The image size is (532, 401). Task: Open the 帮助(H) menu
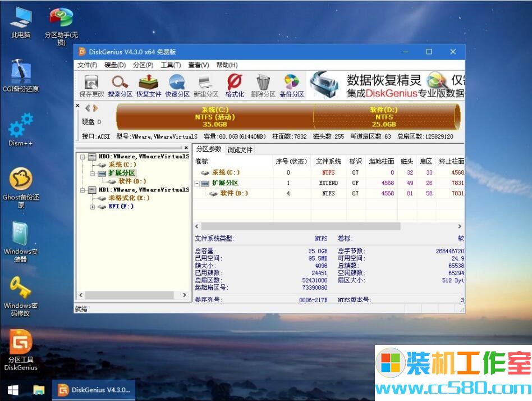[227, 65]
